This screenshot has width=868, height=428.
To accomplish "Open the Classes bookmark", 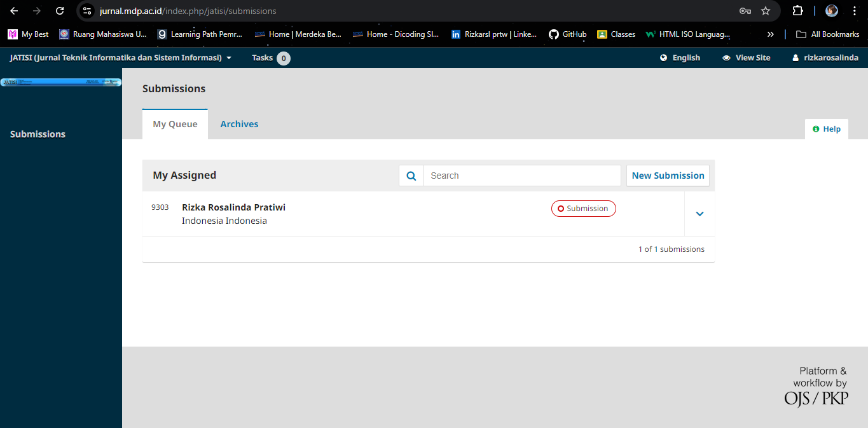I will pyautogui.click(x=616, y=34).
